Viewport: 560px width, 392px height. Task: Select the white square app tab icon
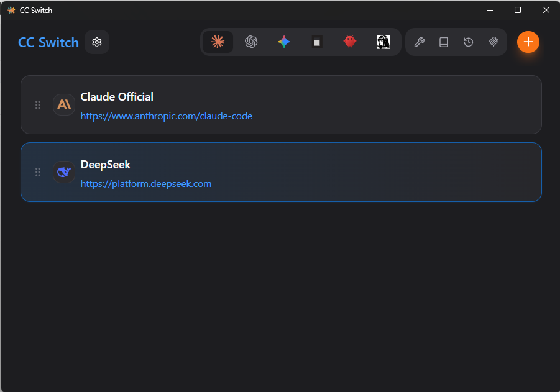pyautogui.click(x=317, y=42)
